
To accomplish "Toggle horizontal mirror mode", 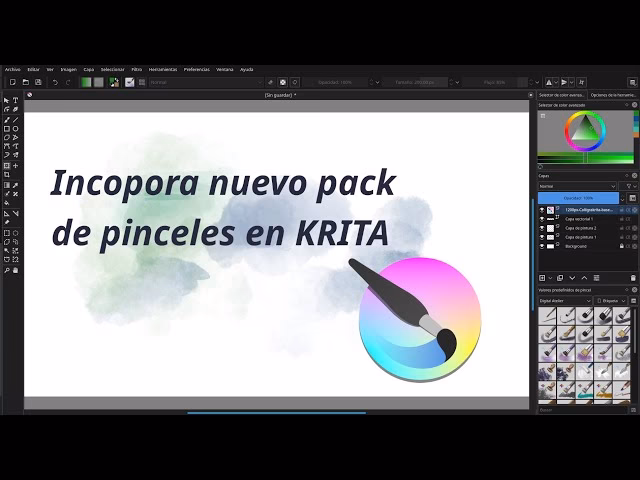I will 549,82.
